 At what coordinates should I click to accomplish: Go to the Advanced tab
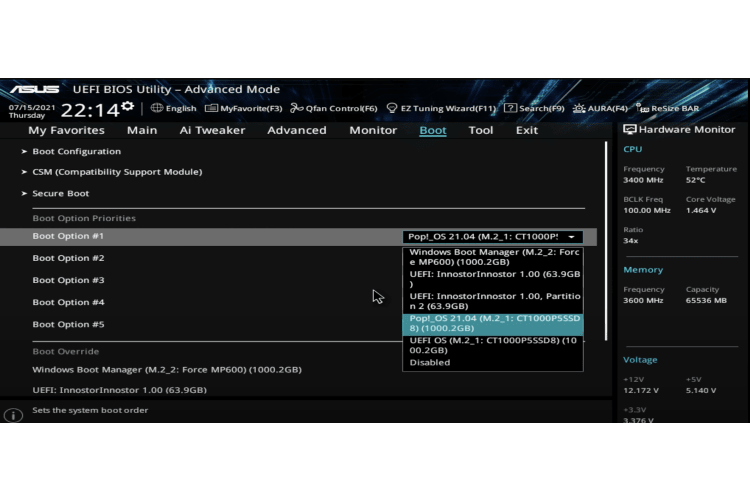[x=297, y=130]
